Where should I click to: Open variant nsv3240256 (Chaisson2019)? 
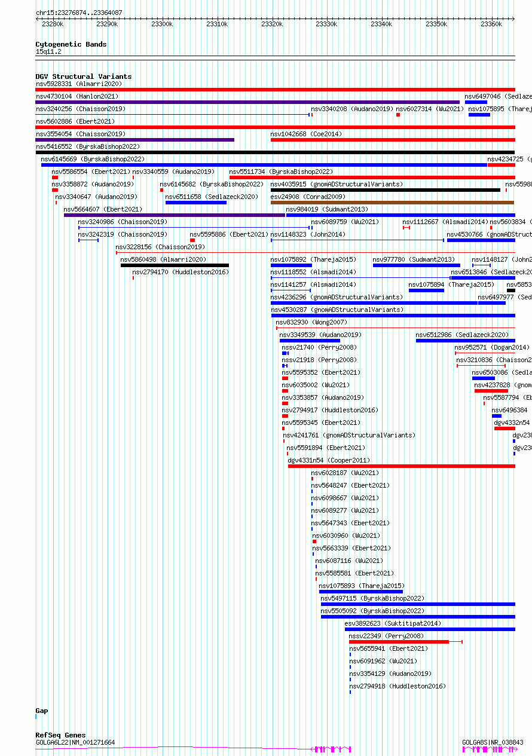coord(80,109)
